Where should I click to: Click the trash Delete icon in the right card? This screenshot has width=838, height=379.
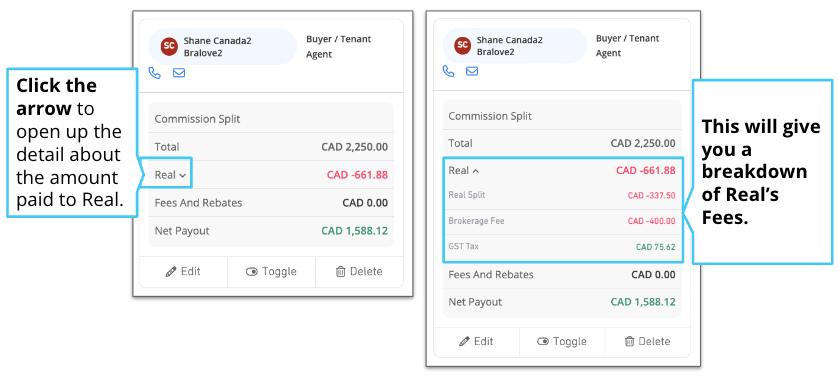coord(630,341)
